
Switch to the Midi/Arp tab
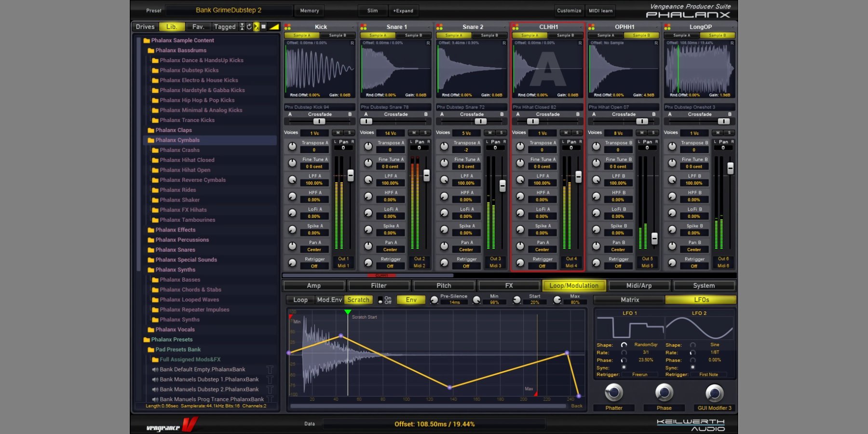pyautogui.click(x=639, y=286)
